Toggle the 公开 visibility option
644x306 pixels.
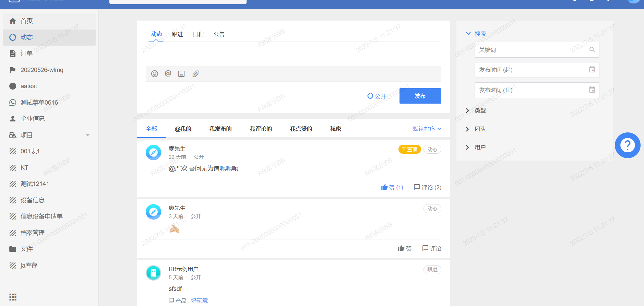[x=377, y=96]
